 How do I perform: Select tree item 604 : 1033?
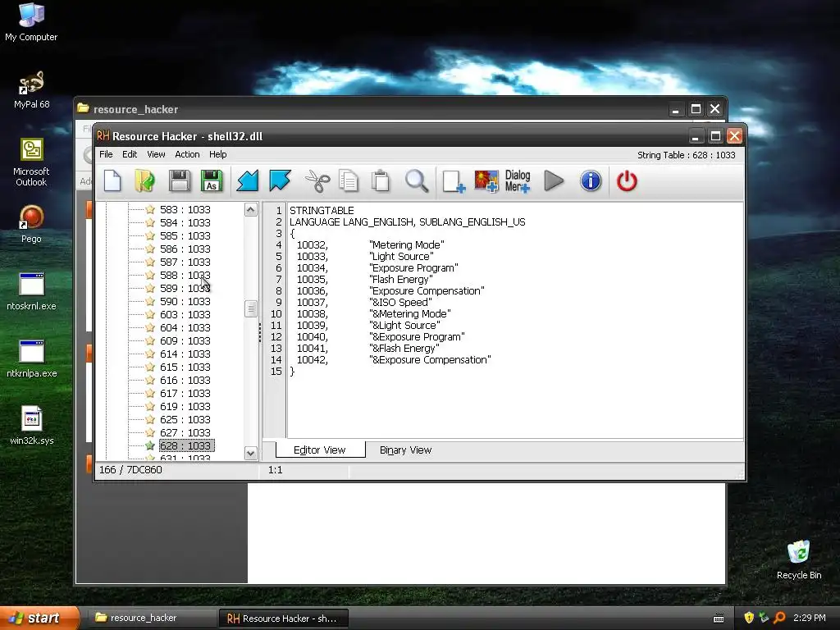185,328
